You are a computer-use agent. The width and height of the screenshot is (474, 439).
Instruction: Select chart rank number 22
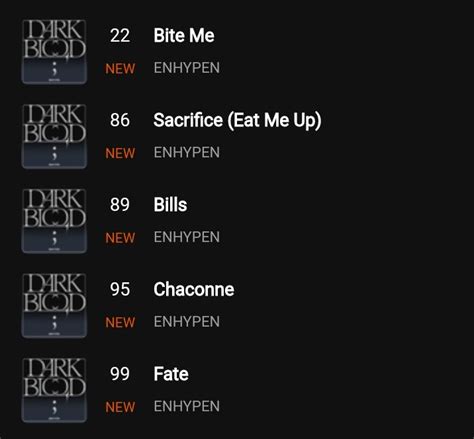[x=120, y=35]
